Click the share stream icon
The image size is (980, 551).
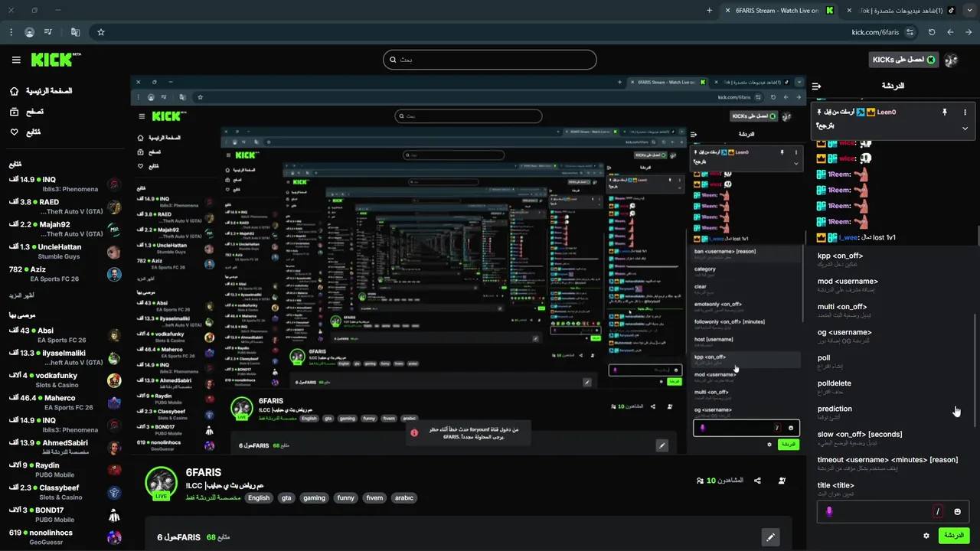[x=757, y=481]
